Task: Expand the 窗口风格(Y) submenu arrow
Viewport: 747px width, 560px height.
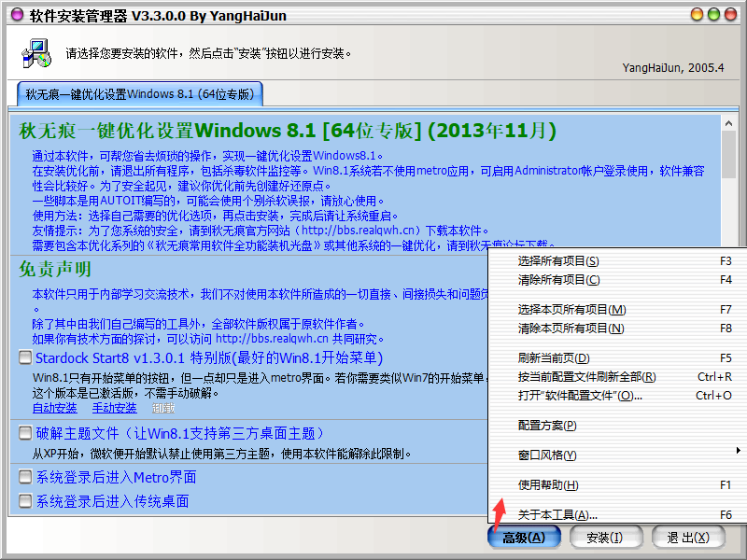Action: [738, 451]
